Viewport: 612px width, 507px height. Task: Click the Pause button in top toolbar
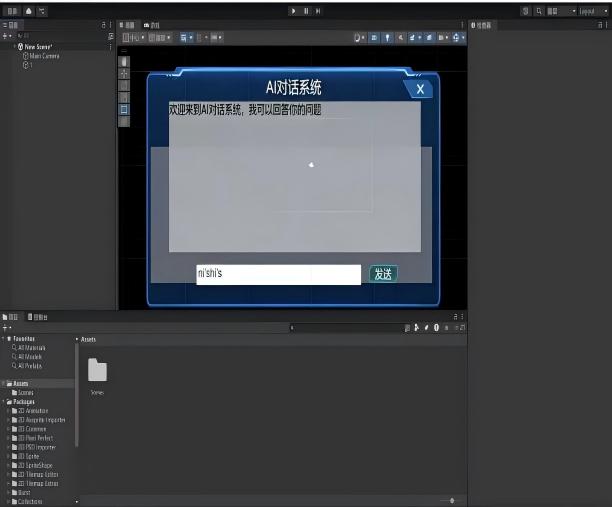[x=305, y=10]
